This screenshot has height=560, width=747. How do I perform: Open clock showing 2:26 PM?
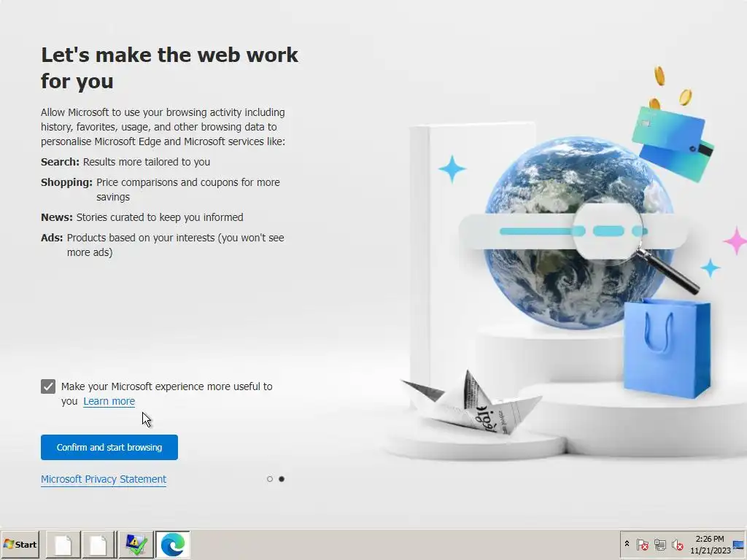710,544
